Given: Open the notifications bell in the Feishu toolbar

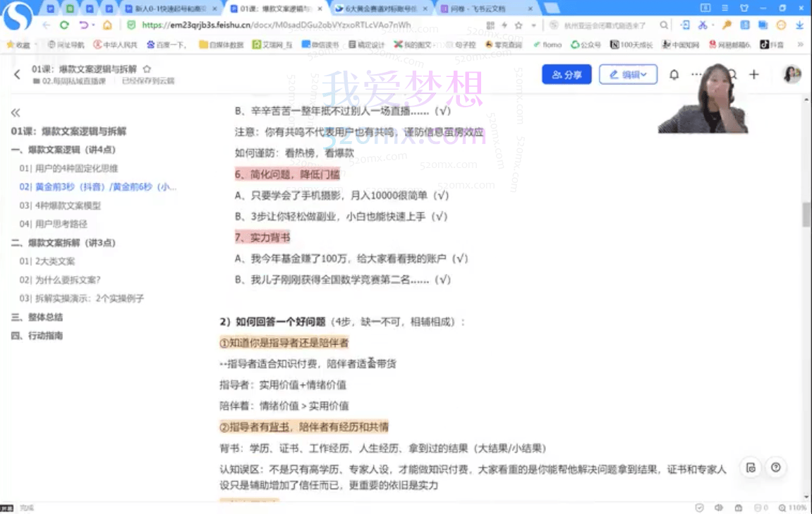Looking at the screenshot, I should 674,75.
